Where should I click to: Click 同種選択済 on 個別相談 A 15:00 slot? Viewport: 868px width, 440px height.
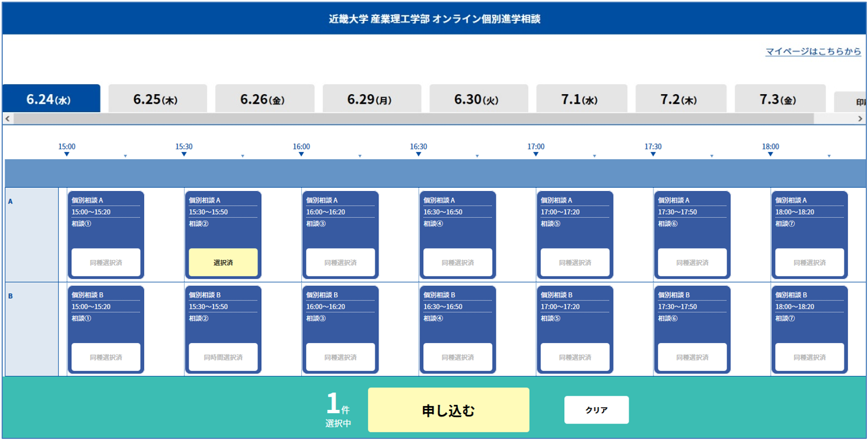(106, 263)
